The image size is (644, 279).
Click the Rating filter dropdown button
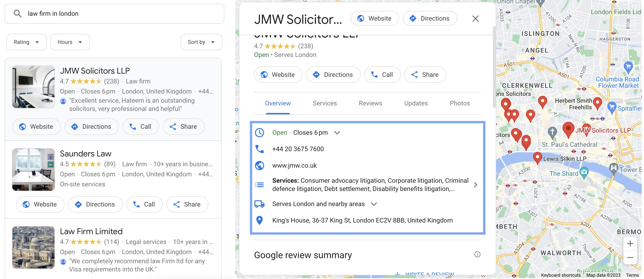[x=26, y=42]
